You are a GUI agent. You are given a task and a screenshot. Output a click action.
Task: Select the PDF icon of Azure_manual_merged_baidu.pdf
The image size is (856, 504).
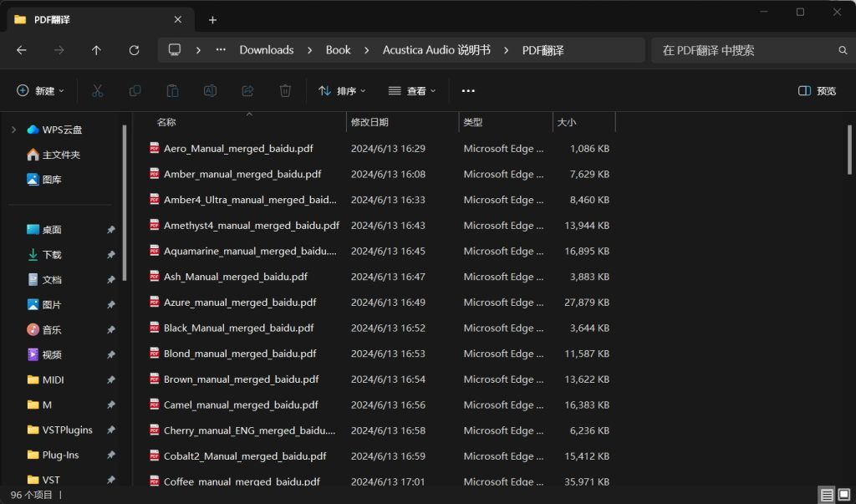click(x=155, y=302)
